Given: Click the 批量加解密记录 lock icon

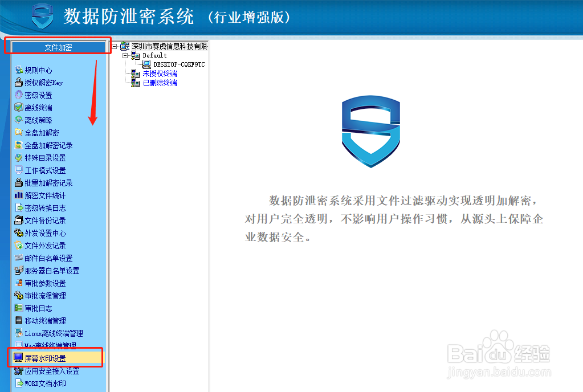Looking at the screenshot, I should (x=19, y=182).
